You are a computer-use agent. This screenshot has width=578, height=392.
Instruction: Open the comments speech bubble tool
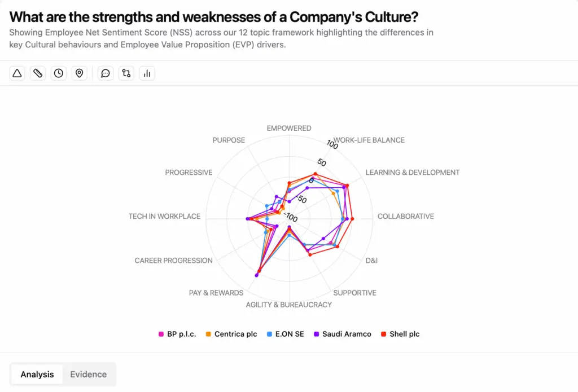[105, 73]
